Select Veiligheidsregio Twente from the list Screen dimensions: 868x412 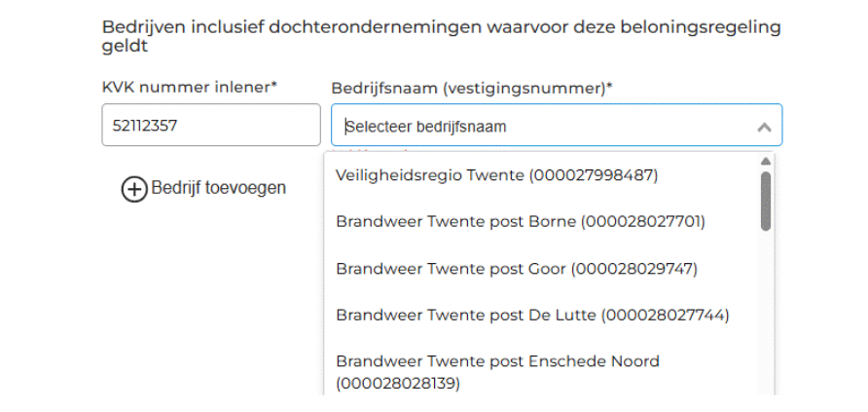coord(497,175)
